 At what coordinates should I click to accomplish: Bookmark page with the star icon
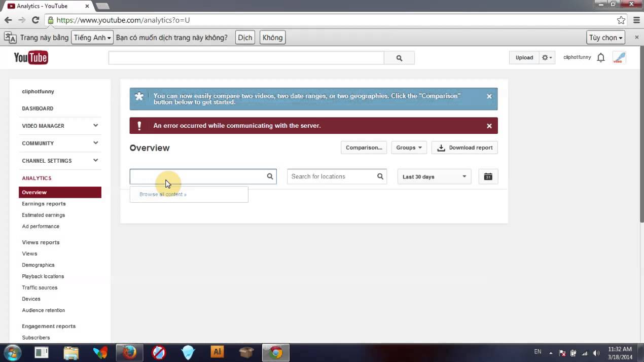tap(621, 20)
